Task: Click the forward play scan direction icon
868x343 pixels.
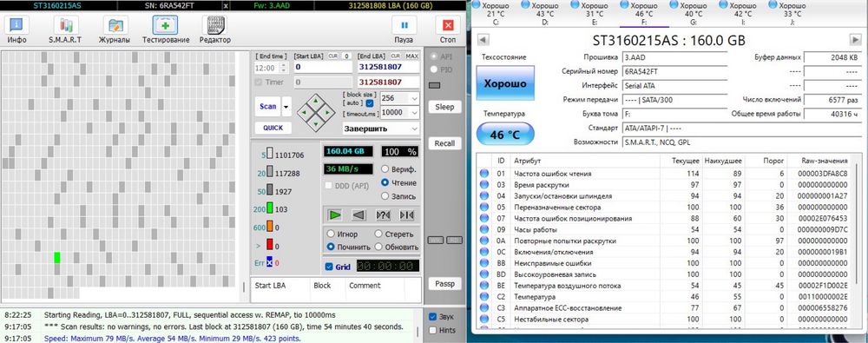Action: (x=335, y=215)
